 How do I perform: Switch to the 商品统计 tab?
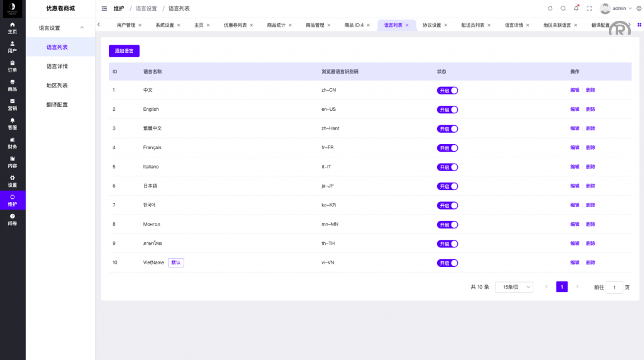[276, 25]
